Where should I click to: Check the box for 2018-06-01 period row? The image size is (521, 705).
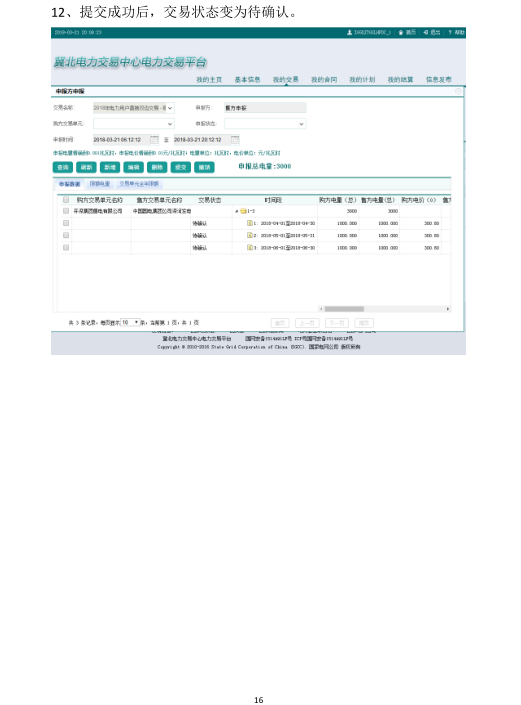tap(66, 247)
